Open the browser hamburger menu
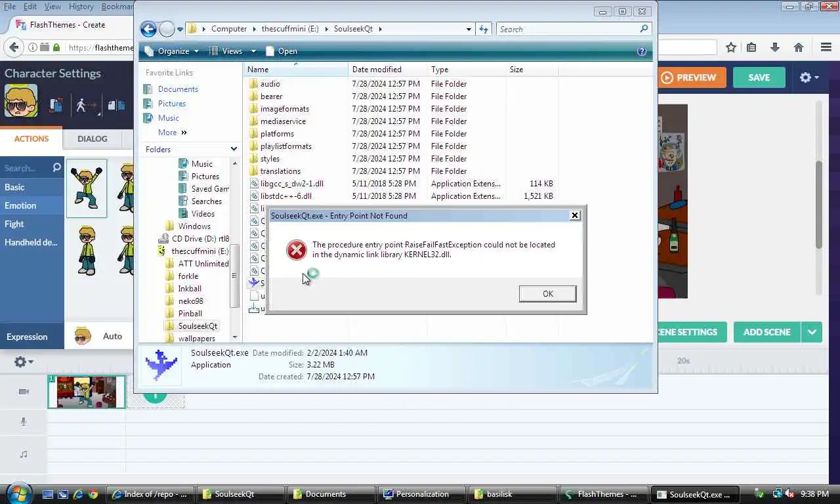 (x=826, y=47)
